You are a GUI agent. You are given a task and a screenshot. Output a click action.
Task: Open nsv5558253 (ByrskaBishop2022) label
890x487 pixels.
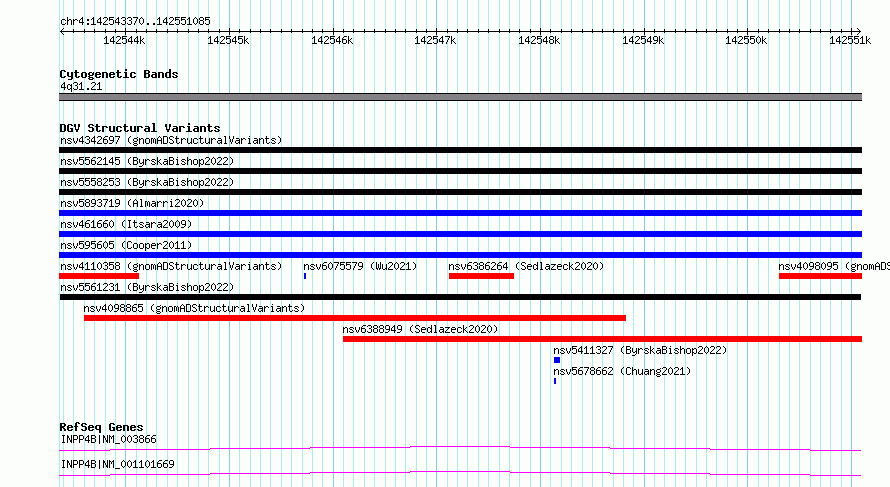pyautogui.click(x=147, y=182)
